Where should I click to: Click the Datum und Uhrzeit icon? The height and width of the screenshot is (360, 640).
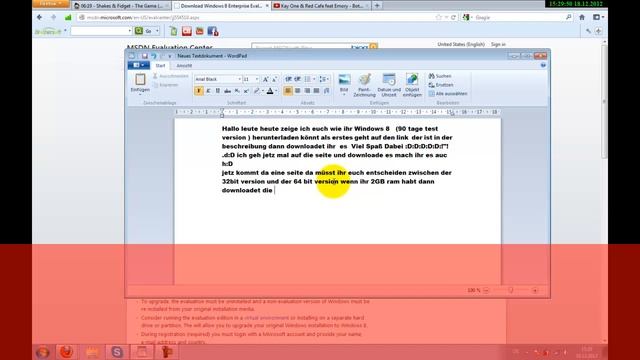389,85
